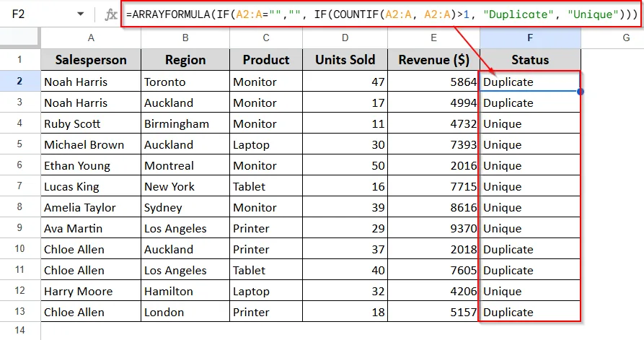Select the Ruby Scott cell

click(91, 123)
